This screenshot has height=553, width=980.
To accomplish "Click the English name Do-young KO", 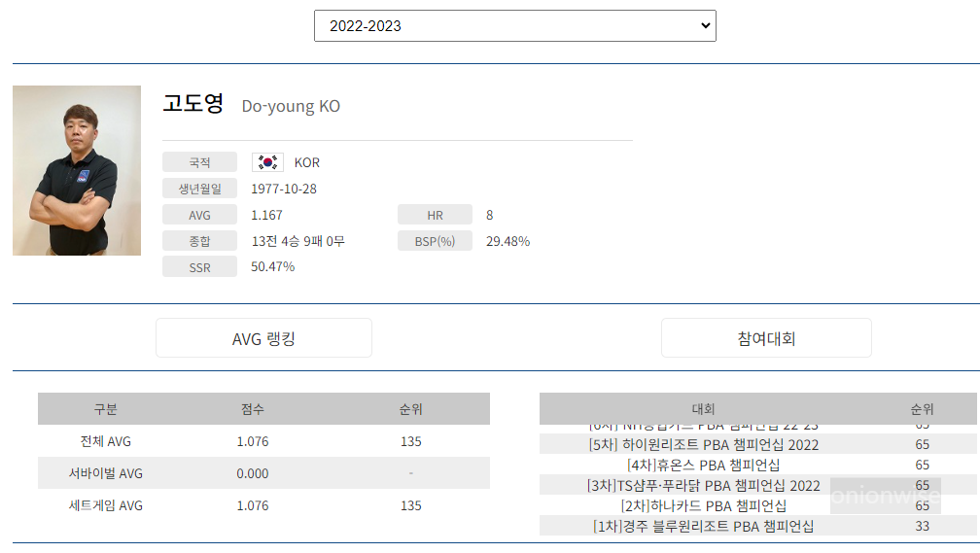I will coord(291,106).
